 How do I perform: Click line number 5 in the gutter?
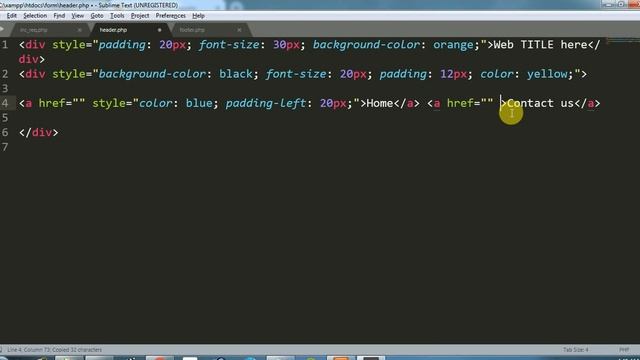5,118
